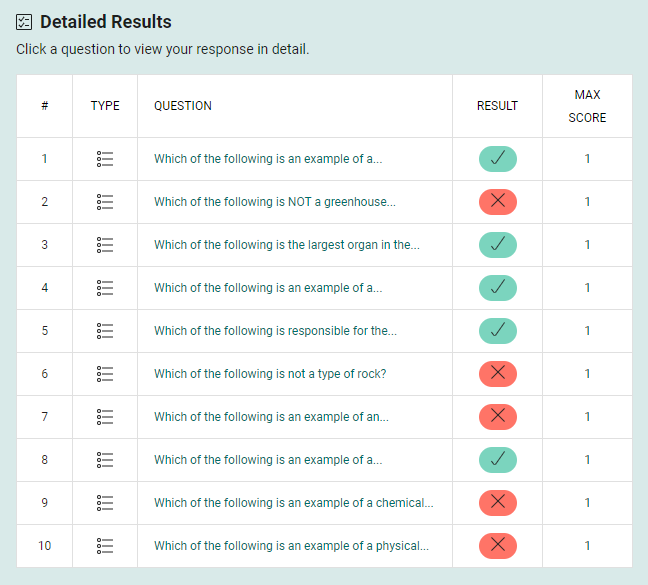Viewport: 648px width, 585px height.
Task: Click the correct result badge for question 5
Action: point(497,331)
